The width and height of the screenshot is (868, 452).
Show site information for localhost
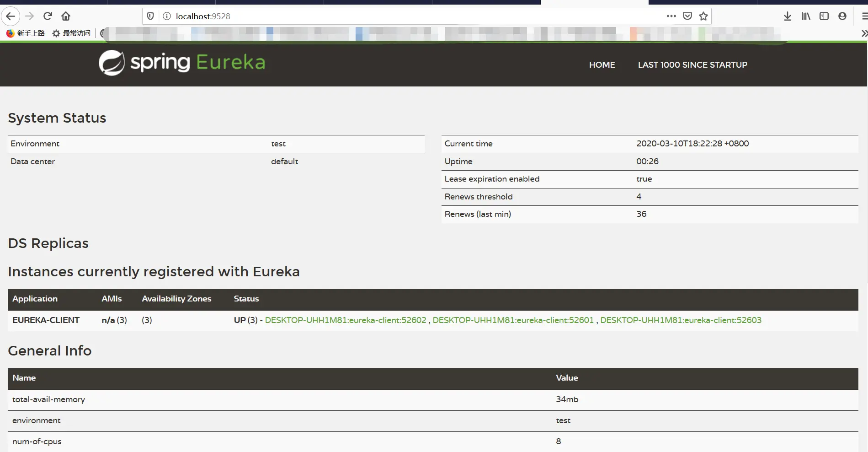point(167,16)
